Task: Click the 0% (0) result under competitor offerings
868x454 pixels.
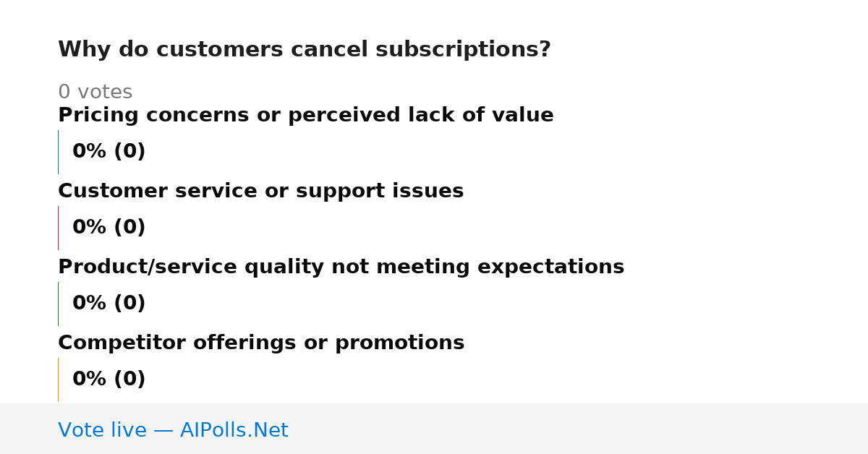Action: pyautogui.click(x=109, y=380)
